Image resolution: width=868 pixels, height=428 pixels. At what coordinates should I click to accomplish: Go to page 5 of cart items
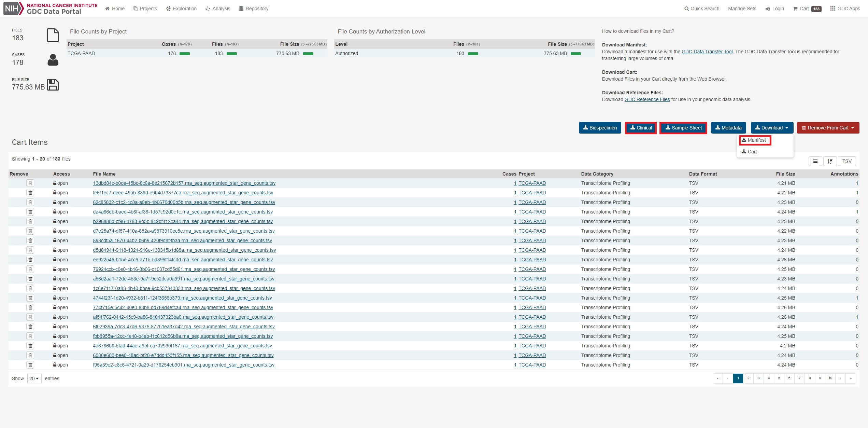(779, 378)
